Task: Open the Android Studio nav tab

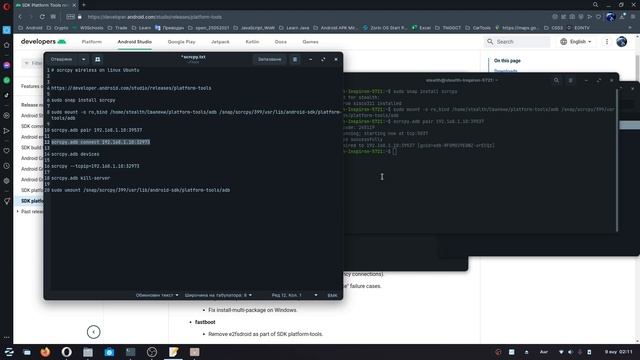Action: [x=135, y=42]
